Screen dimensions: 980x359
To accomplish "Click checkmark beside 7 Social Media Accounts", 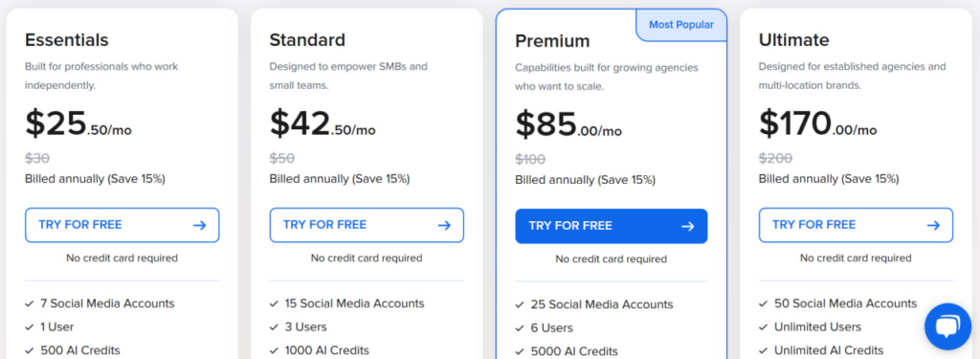I will pos(30,304).
